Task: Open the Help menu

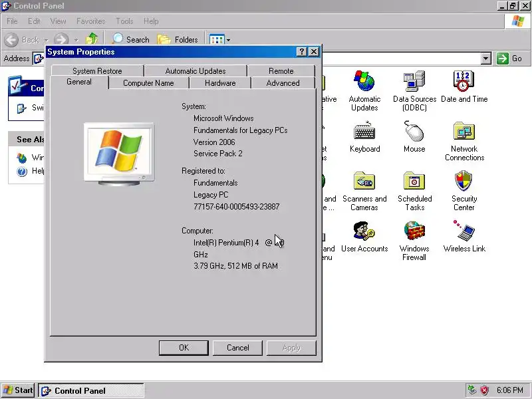Action: click(151, 21)
